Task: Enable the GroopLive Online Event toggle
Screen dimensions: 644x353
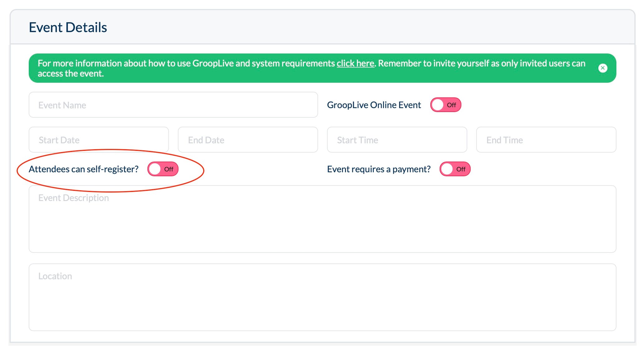Action: (445, 105)
